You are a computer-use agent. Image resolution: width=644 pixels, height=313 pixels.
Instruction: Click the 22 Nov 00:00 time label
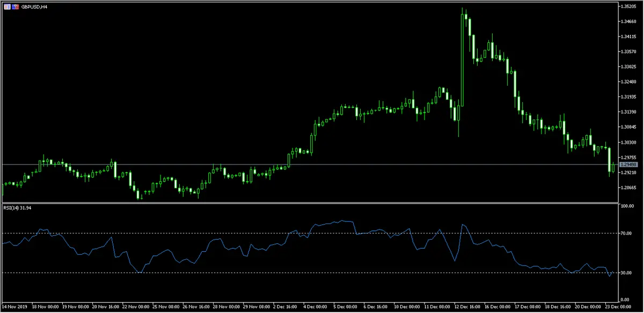point(137,308)
